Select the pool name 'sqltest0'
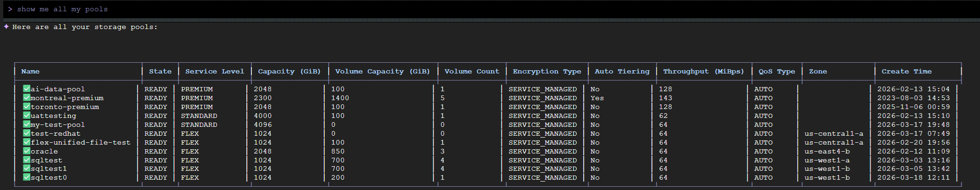Image resolution: width=980 pixels, height=190 pixels. (49, 177)
